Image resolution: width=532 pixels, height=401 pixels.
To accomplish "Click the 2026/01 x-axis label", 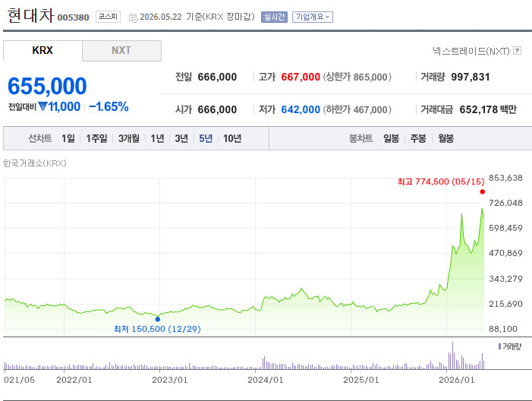I will 457,380.
